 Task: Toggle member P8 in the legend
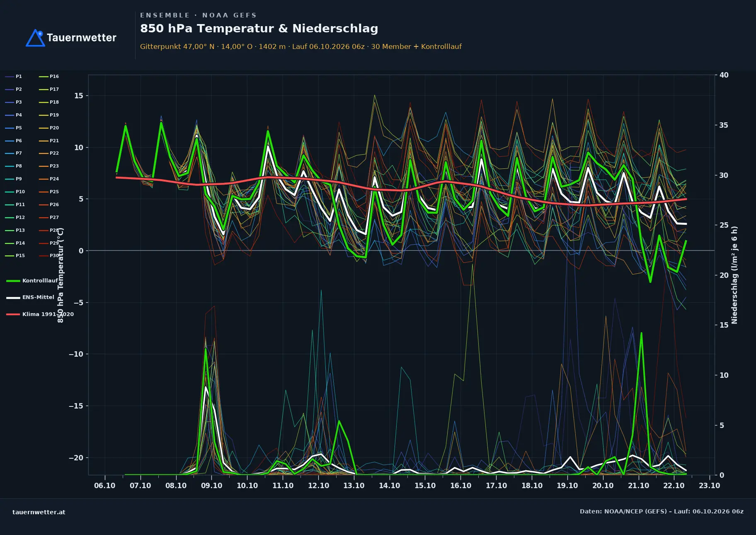[13, 166]
